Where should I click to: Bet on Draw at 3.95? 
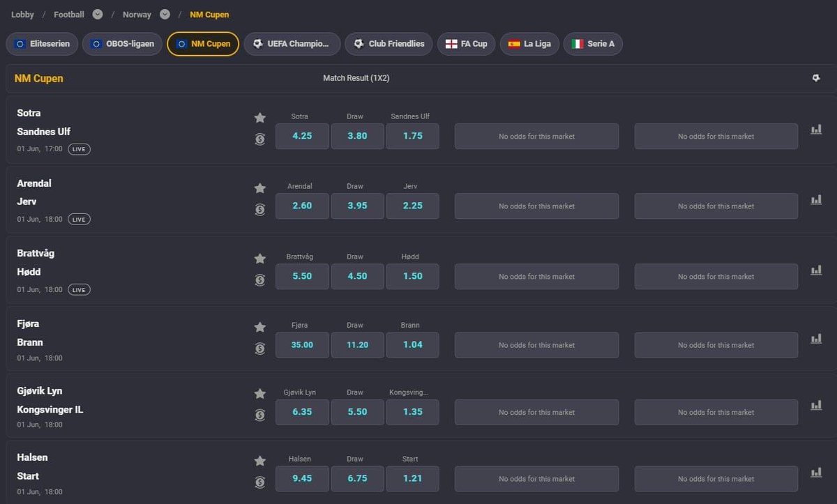click(x=357, y=206)
